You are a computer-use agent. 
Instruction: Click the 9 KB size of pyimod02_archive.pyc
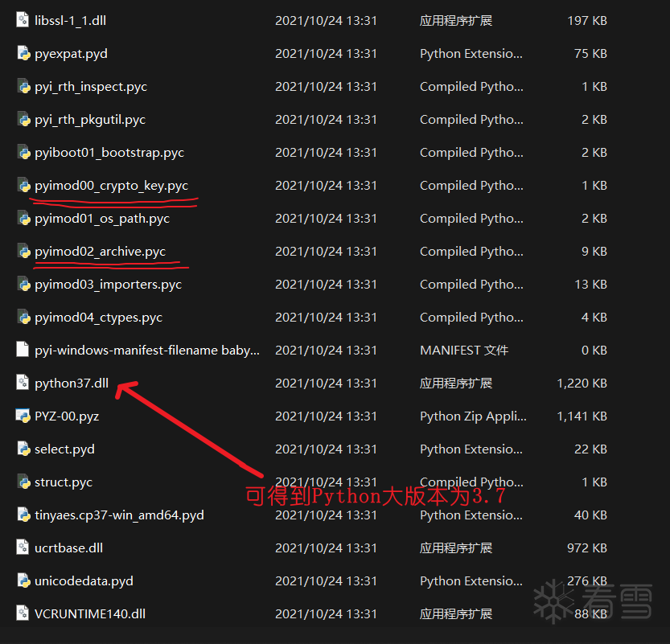[594, 251]
